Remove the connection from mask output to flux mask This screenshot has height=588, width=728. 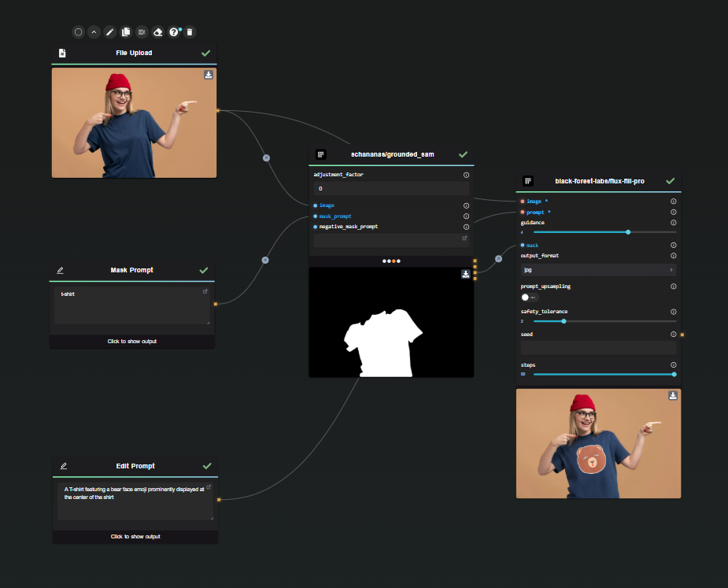coord(498,259)
